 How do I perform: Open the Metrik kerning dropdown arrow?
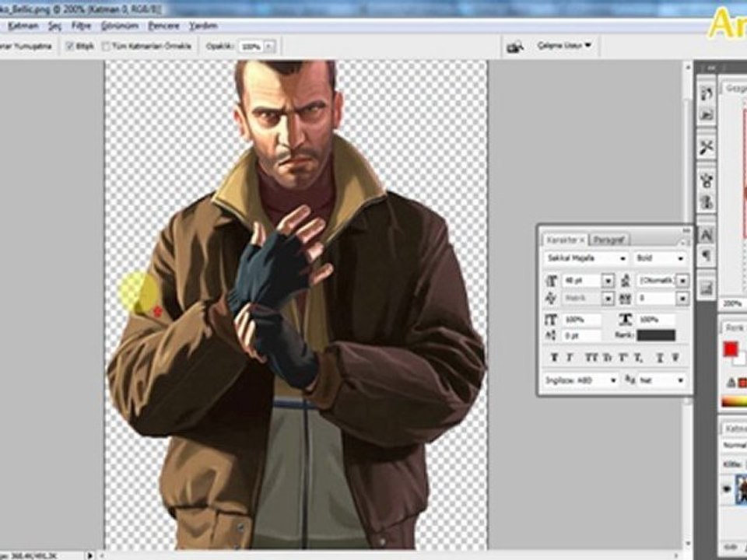tap(608, 299)
